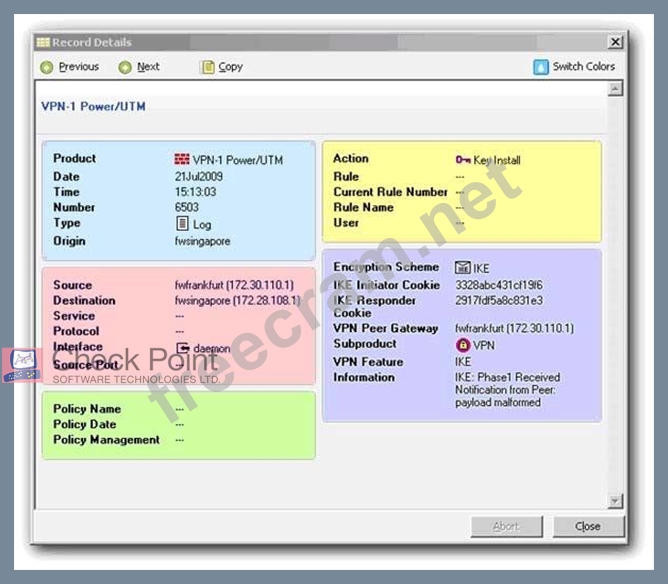Select the date value 21Jul2009
The image size is (668, 584).
pyautogui.click(x=199, y=176)
